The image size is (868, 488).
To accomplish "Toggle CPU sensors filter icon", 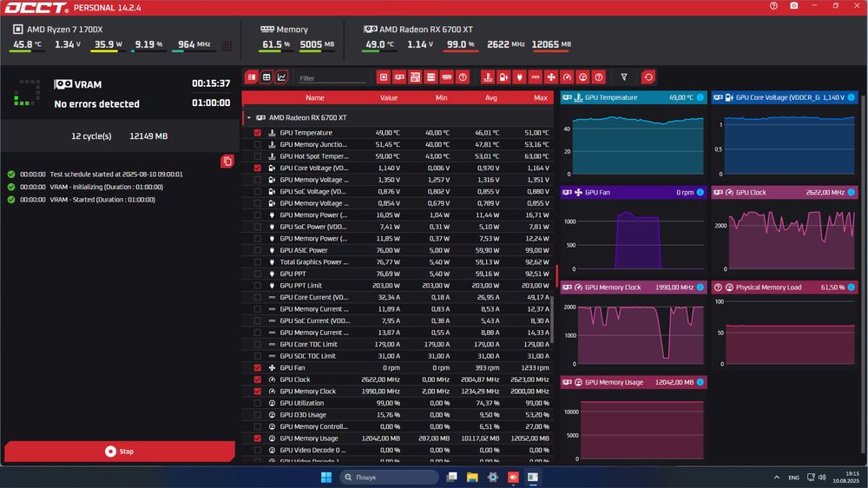I will [383, 77].
